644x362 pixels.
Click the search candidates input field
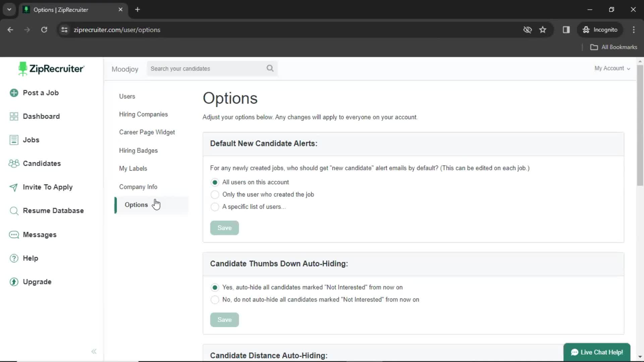pyautogui.click(x=212, y=68)
